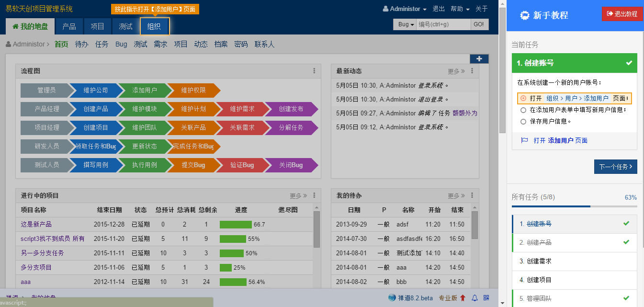This screenshot has height=307, width=644.
Task: Click the checkmark on 1. 创建账号 list row
Action: 626,223
